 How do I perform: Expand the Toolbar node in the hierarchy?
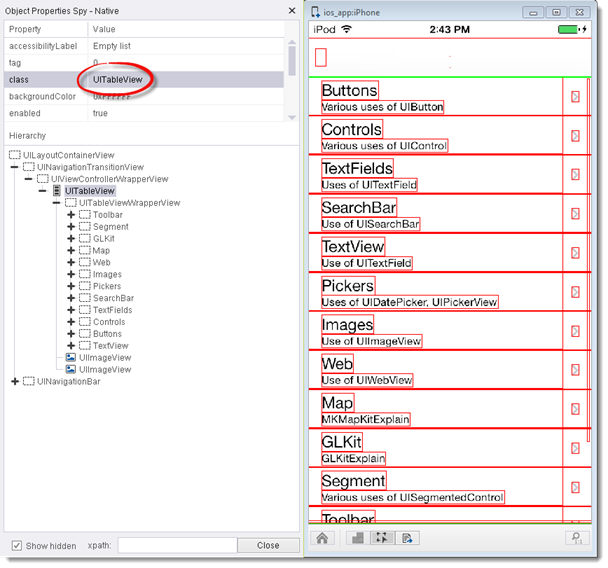pyautogui.click(x=71, y=215)
